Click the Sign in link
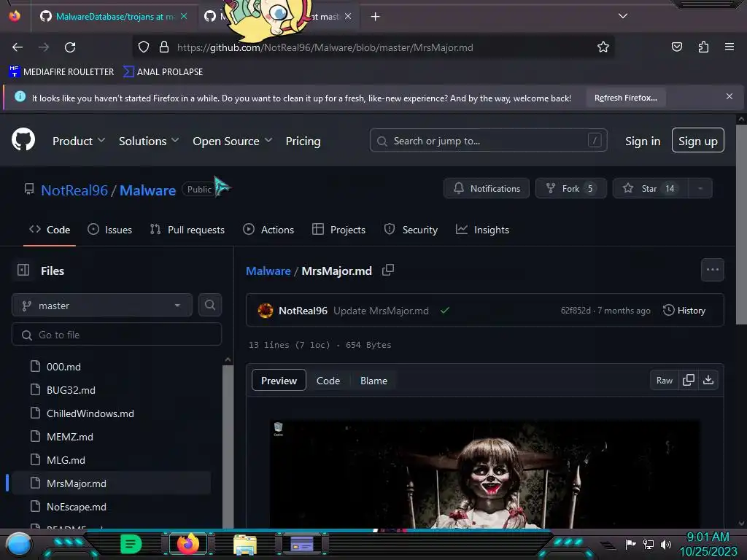Image resolution: width=747 pixels, height=560 pixels. coord(642,141)
